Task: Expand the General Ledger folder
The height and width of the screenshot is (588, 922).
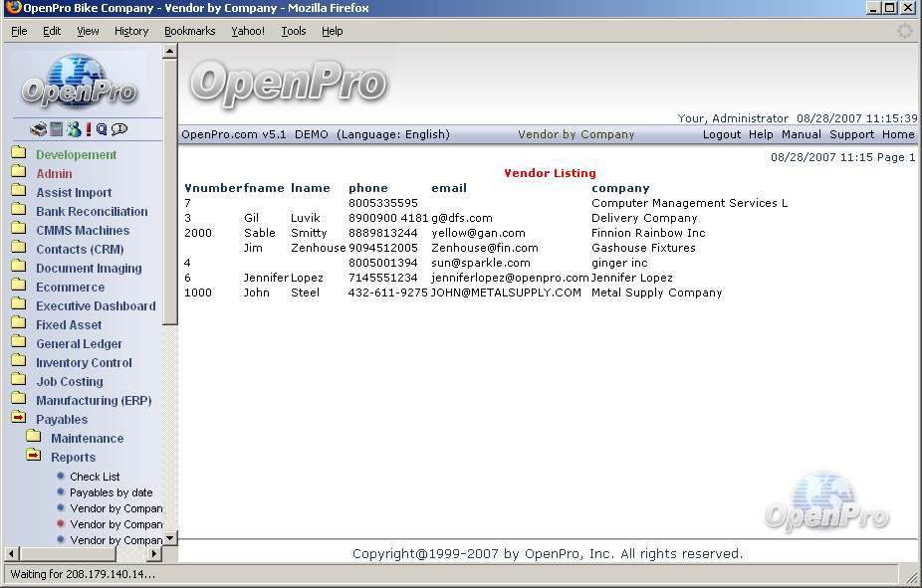Action: click(x=19, y=344)
